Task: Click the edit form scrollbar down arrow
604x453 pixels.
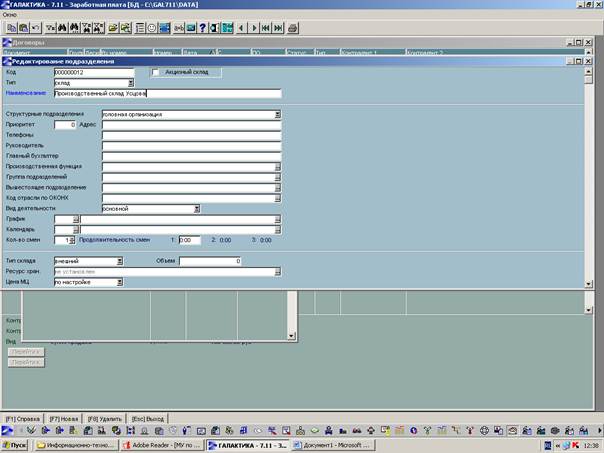Action: [x=588, y=284]
